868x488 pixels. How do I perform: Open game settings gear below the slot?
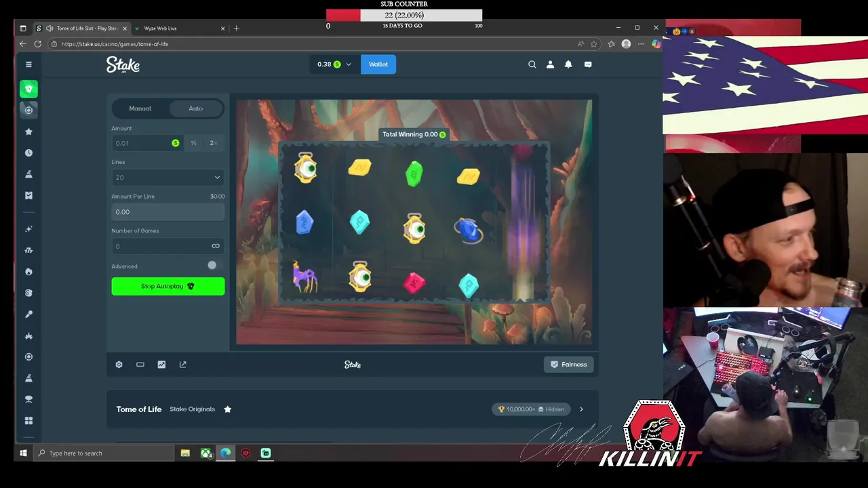(119, 365)
